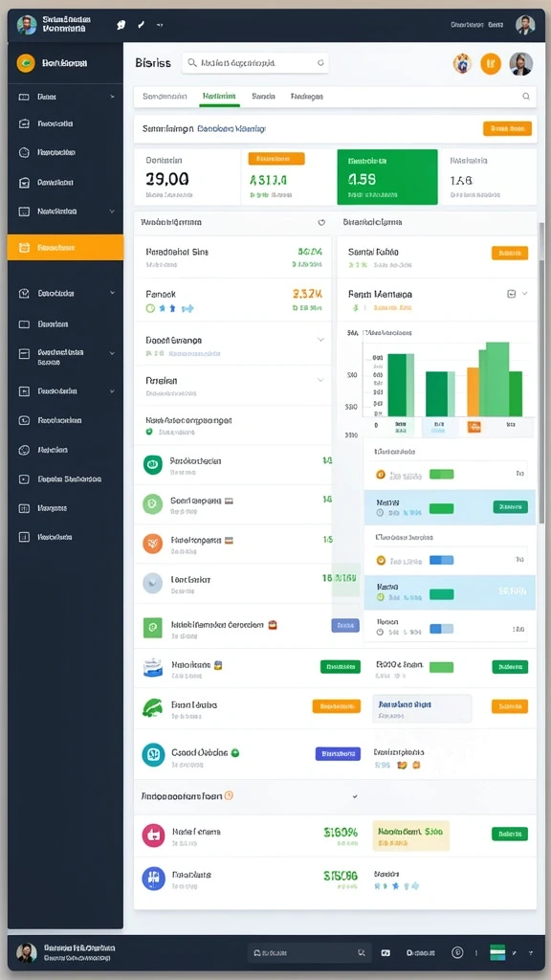Expand the third left-panel row with the chevron
The width and height of the screenshot is (551, 980).
pyautogui.click(x=320, y=340)
